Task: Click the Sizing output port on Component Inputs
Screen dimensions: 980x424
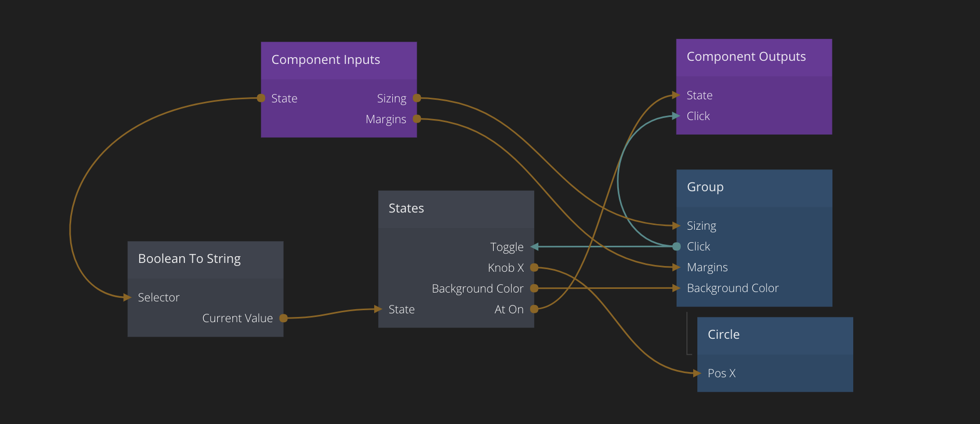Action: pyautogui.click(x=417, y=98)
